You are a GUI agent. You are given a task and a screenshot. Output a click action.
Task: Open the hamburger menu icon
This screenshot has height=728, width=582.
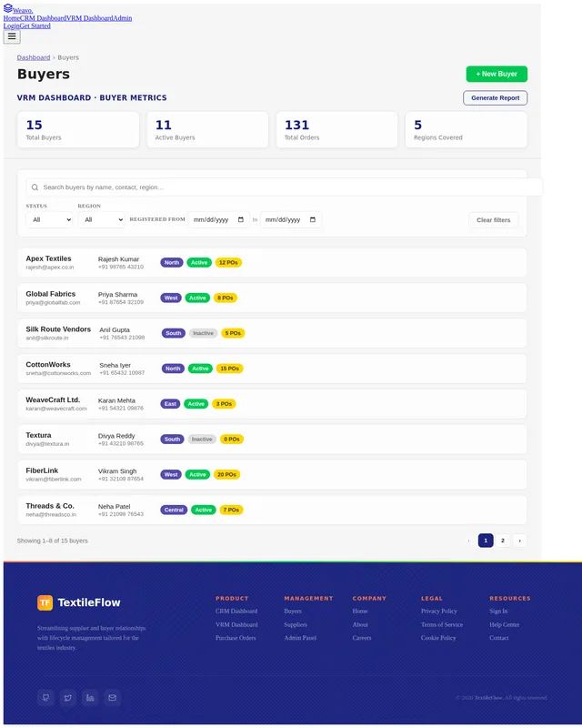(x=12, y=36)
